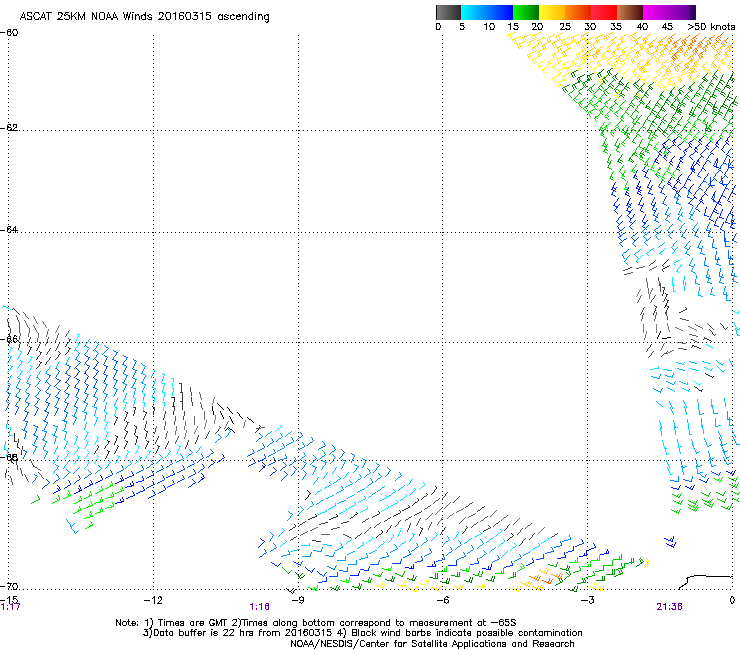
Task: Click the longitude label -12
Action: [x=152, y=600]
